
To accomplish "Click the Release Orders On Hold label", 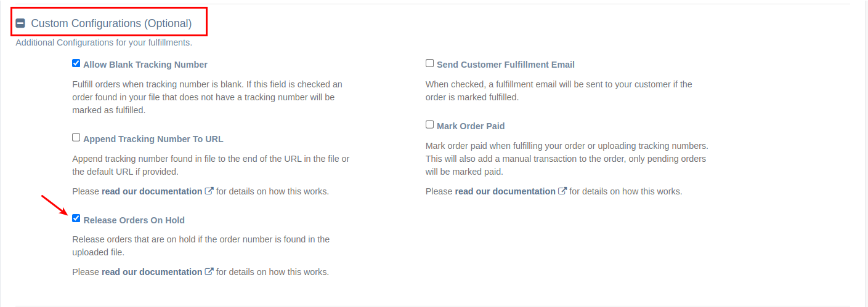I will click(134, 220).
